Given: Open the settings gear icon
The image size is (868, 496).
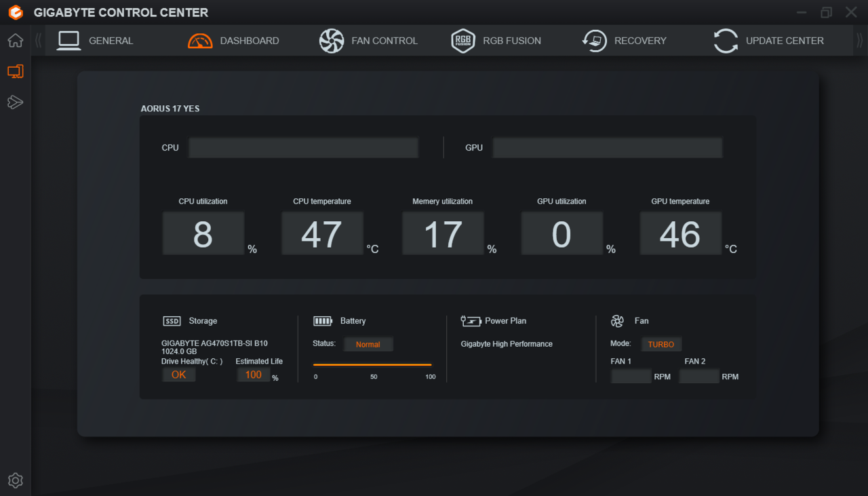Looking at the screenshot, I should point(15,480).
